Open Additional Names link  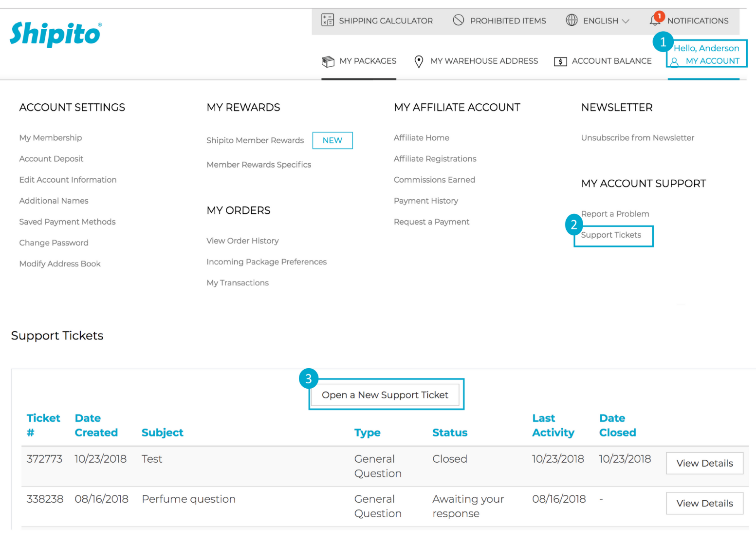54,201
